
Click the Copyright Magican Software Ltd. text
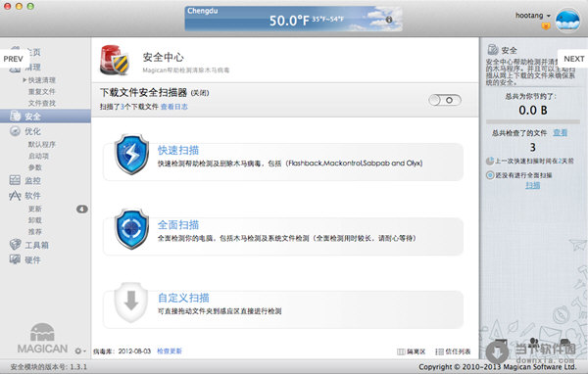tap(497, 367)
